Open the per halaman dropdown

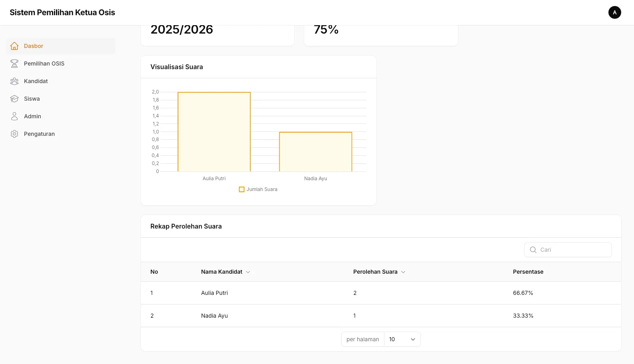[402, 339]
